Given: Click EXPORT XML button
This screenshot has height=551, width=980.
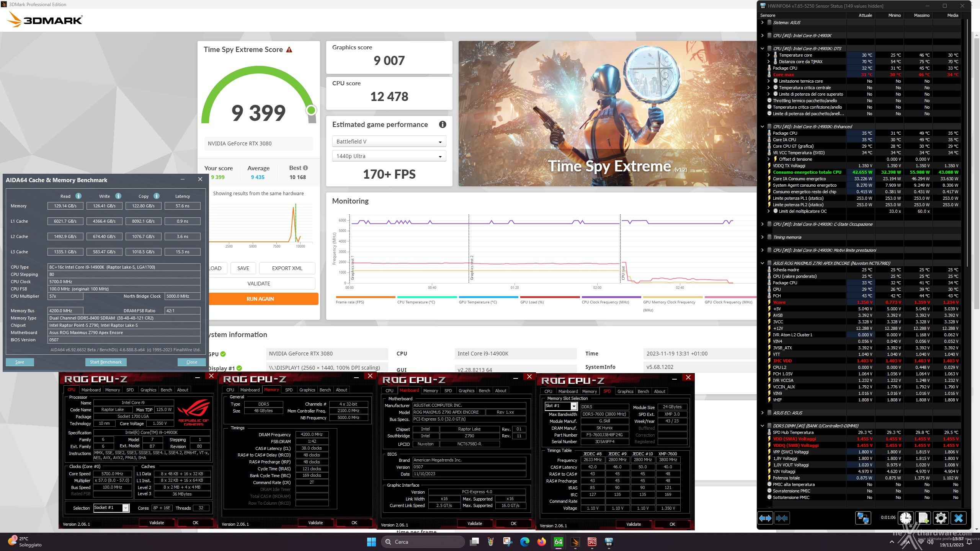Looking at the screenshot, I should [x=287, y=268].
